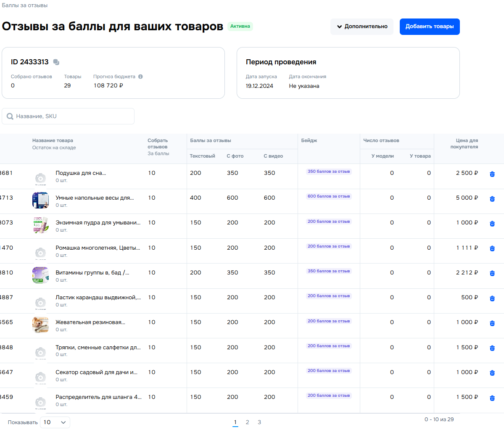Delete Распределитель для шланга row
The image size is (504, 430).
click(492, 398)
